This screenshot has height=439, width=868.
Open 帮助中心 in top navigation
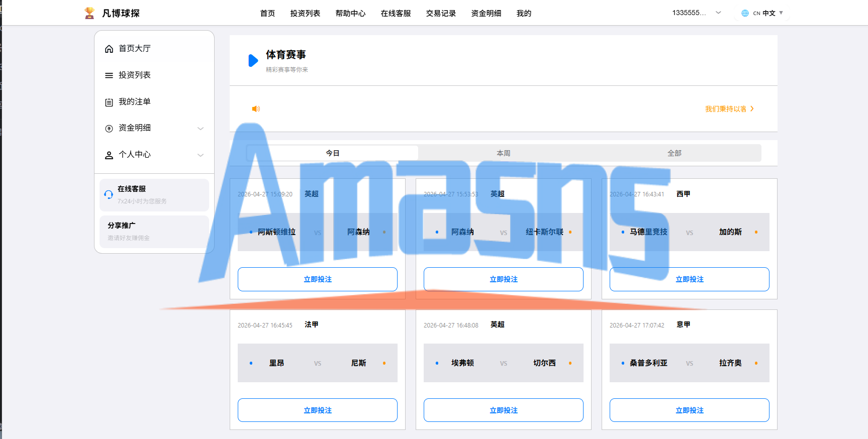pyautogui.click(x=350, y=13)
